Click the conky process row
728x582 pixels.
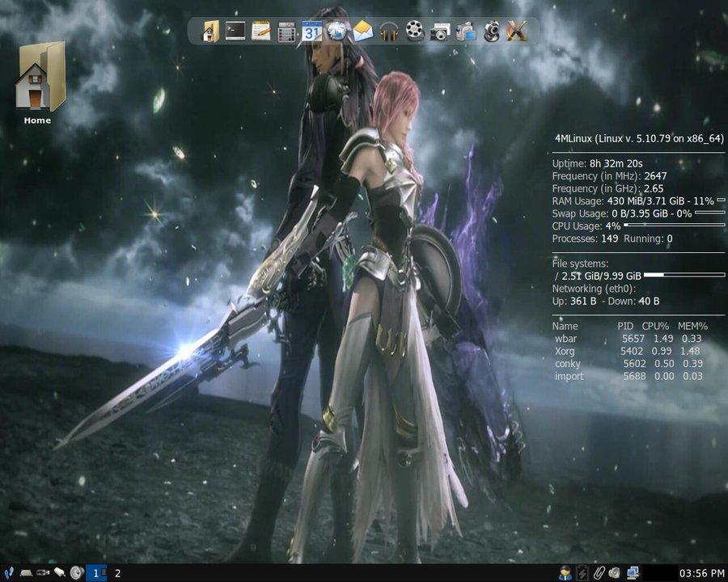(x=628, y=364)
